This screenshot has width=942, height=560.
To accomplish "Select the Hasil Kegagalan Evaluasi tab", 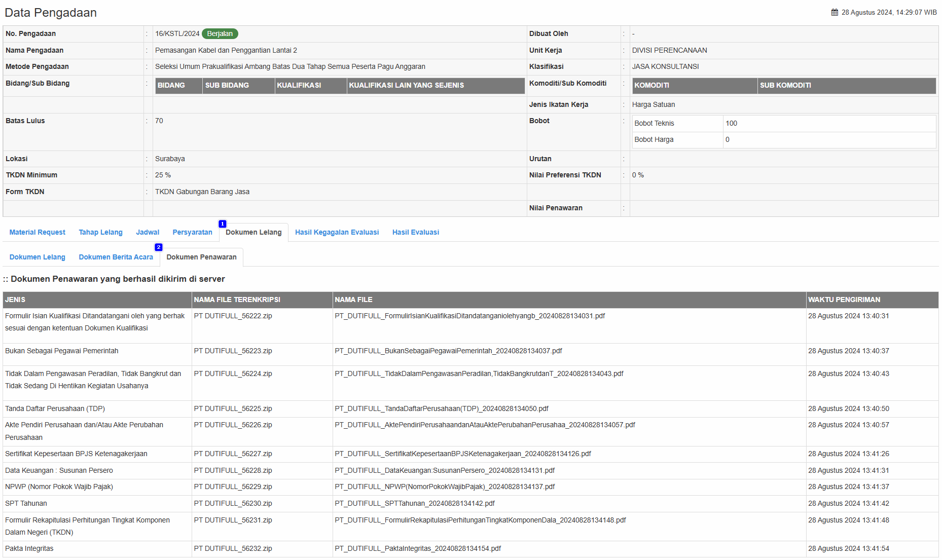I will point(337,233).
